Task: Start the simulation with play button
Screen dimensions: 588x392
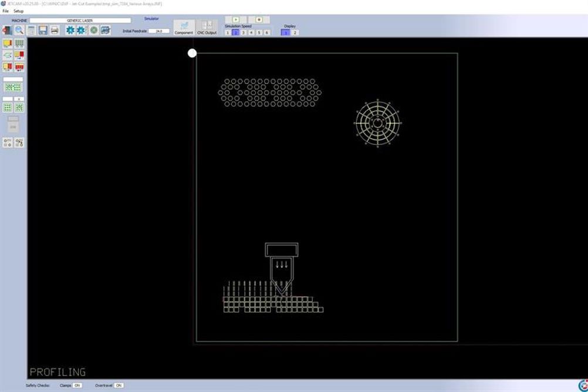Action: (236, 19)
